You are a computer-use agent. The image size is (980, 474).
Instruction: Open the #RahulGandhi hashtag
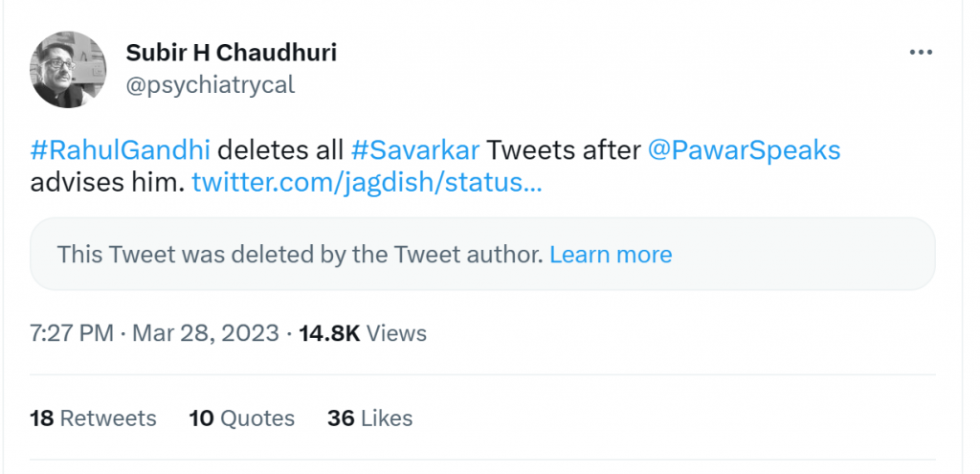[120, 150]
